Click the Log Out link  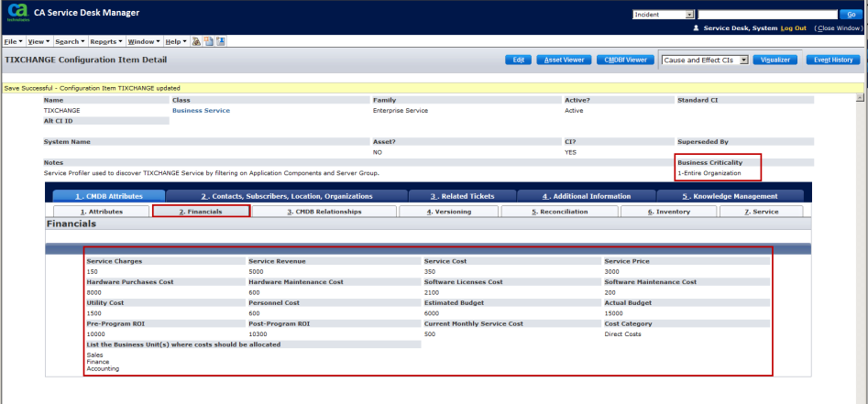coord(793,28)
